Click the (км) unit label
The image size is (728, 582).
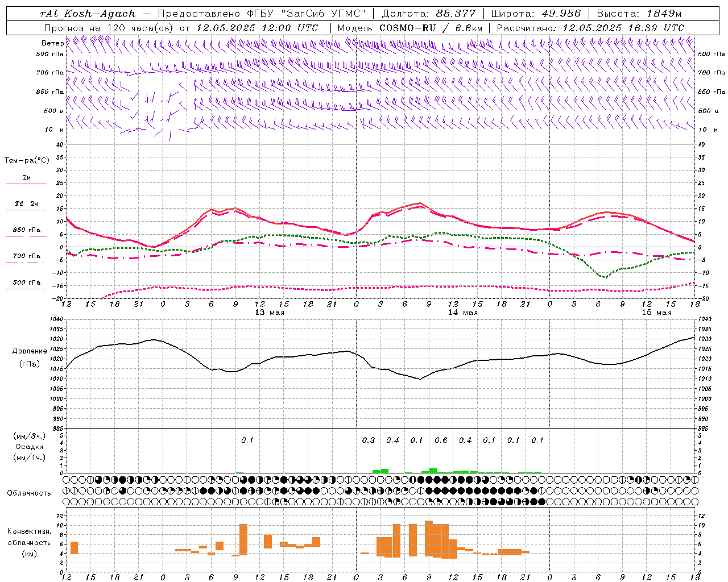(x=30, y=553)
